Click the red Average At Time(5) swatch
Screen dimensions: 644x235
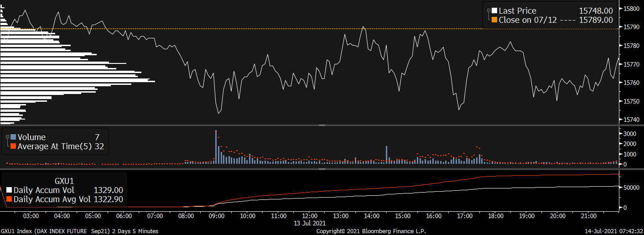(x=13, y=146)
